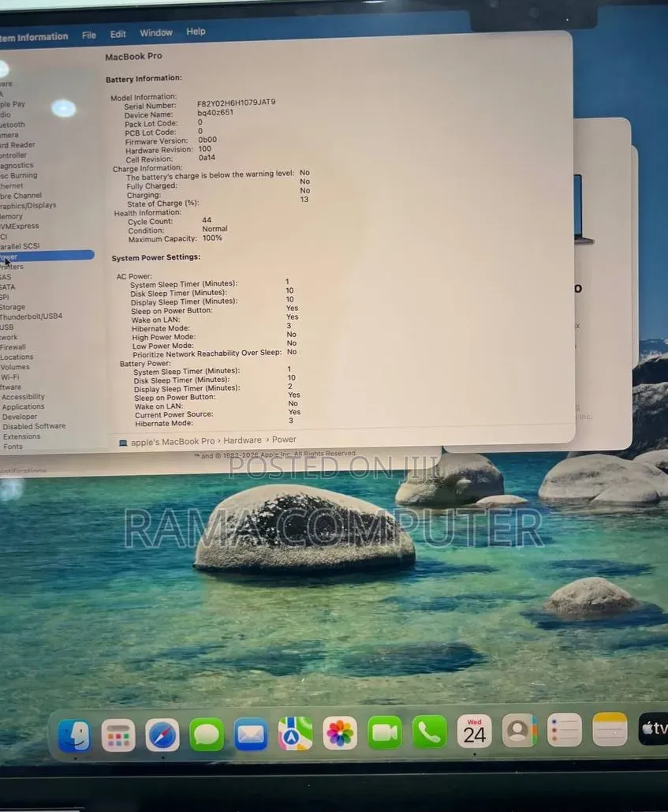Image resolution: width=668 pixels, height=812 pixels.
Task: Select Camera in the sidebar
Action: (x=9, y=135)
